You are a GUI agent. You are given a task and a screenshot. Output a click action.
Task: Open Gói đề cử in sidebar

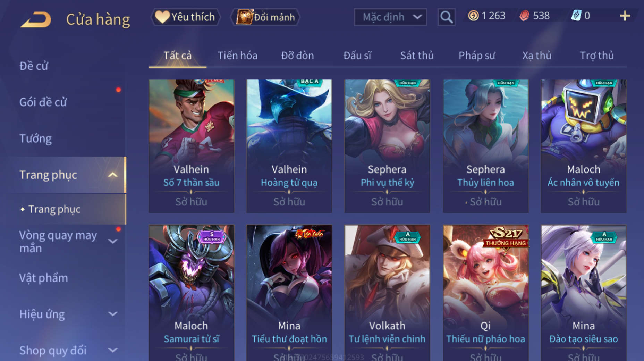pyautogui.click(x=43, y=102)
